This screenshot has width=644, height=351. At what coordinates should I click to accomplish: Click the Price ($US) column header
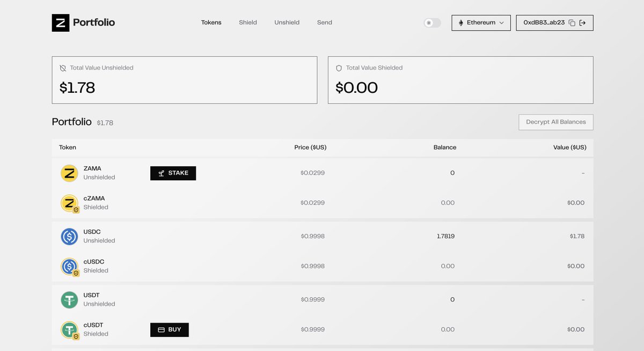tap(310, 147)
